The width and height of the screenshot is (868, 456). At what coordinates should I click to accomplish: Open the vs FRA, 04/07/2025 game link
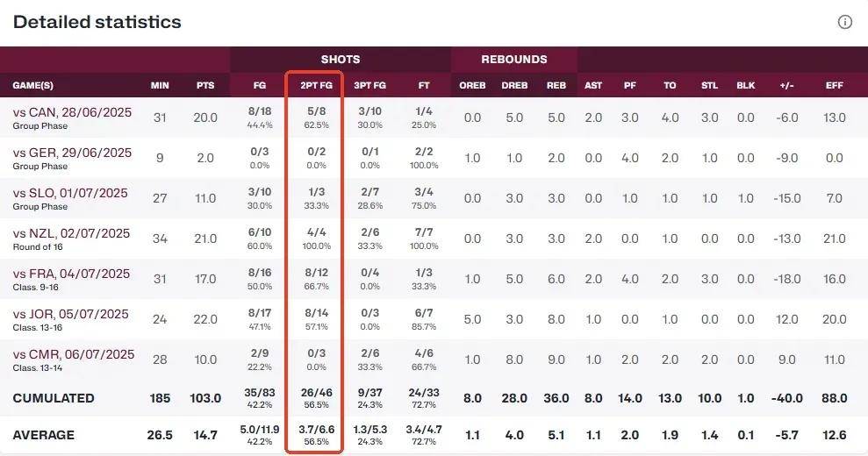(x=70, y=274)
